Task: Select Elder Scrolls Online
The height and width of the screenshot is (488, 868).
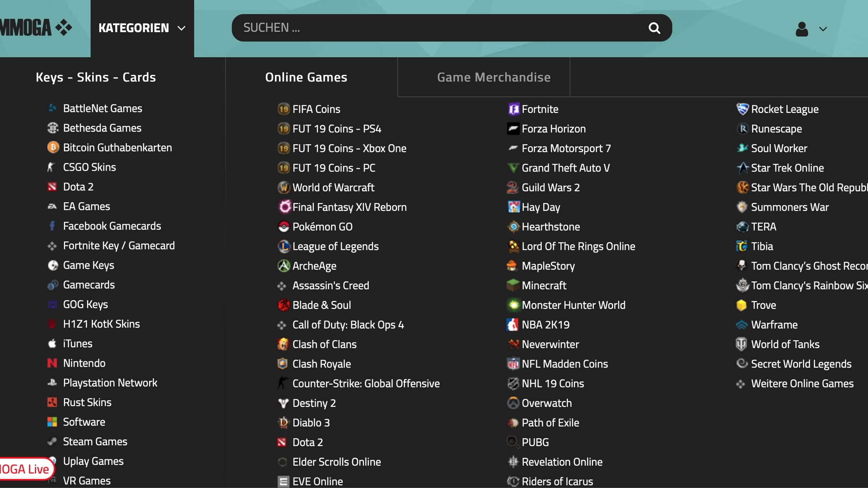Action: point(337,462)
